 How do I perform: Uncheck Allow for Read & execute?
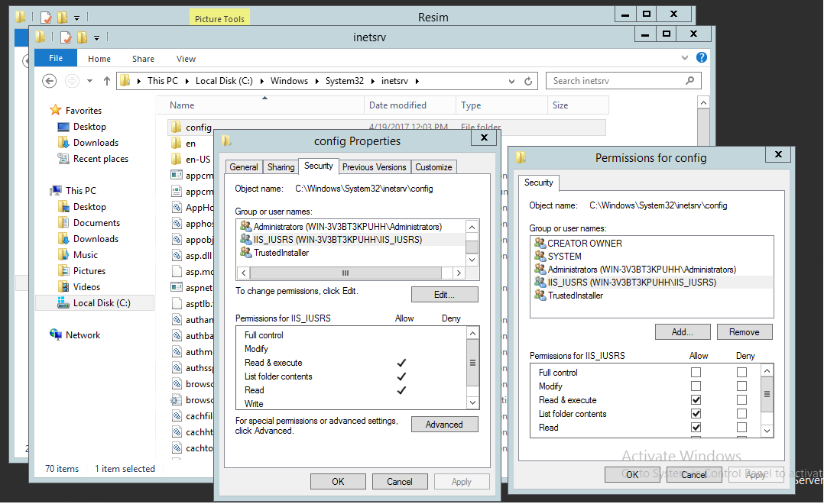(696, 399)
